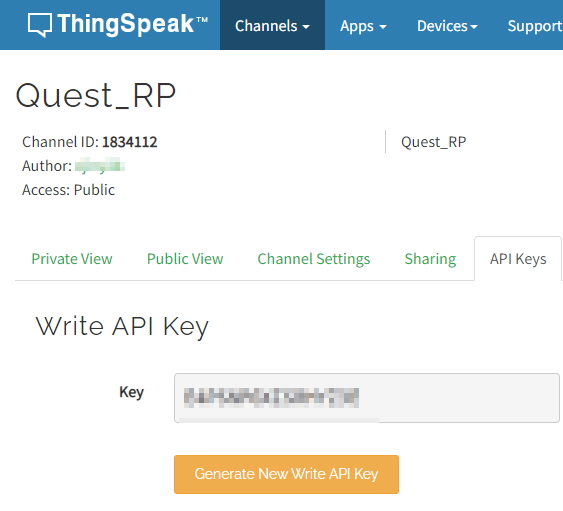This screenshot has height=511, width=563.
Task: Go to the Sharing tab
Action: (430, 259)
